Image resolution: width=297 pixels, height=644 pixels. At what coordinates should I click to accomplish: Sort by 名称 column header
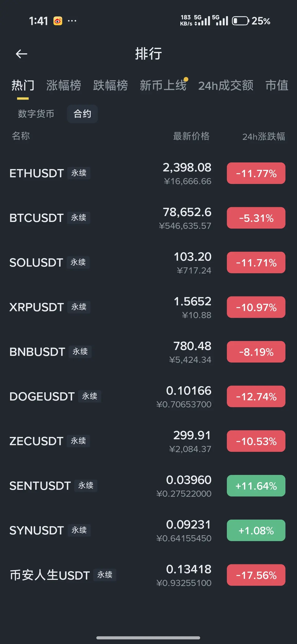(x=21, y=136)
